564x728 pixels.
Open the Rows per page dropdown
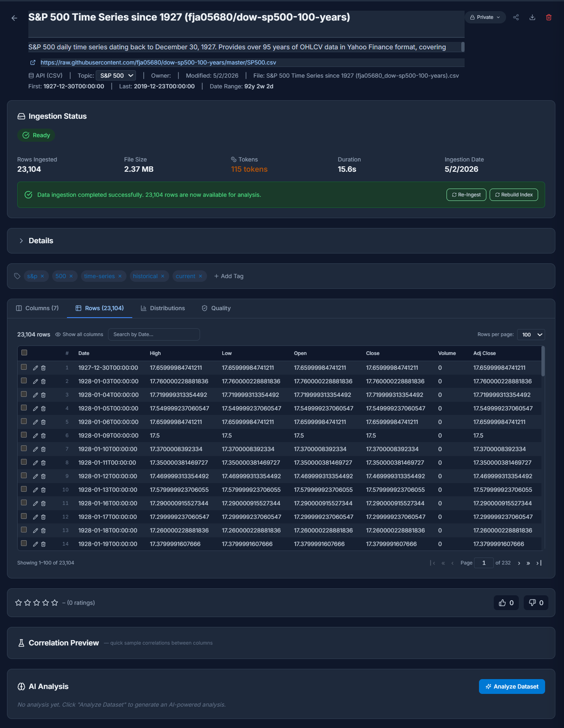tap(531, 334)
